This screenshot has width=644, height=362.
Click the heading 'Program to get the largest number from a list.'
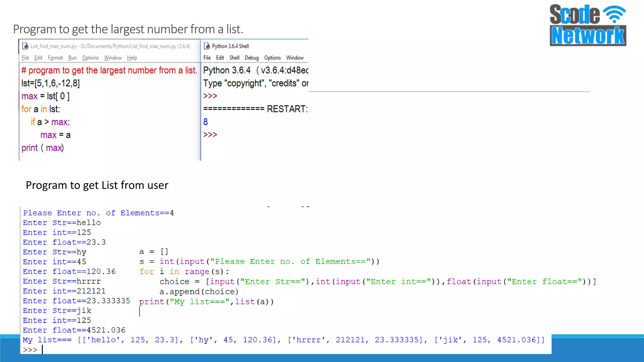point(128,29)
